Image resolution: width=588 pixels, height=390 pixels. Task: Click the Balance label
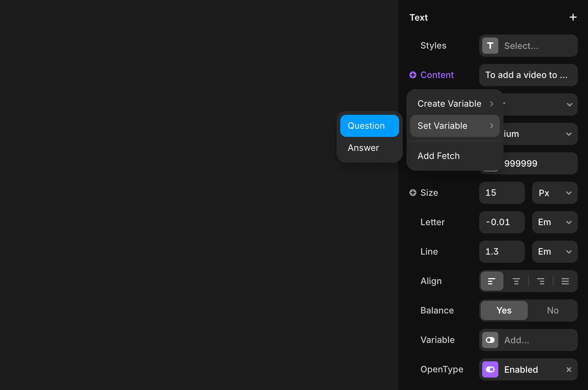(x=437, y=311)
